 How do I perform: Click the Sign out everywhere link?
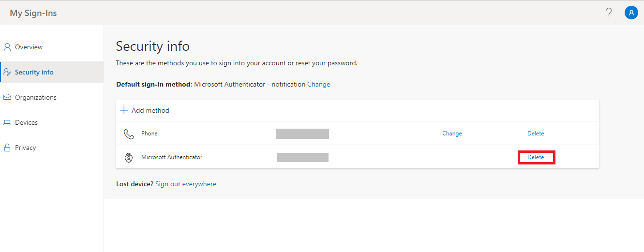[x=186, y=184]
